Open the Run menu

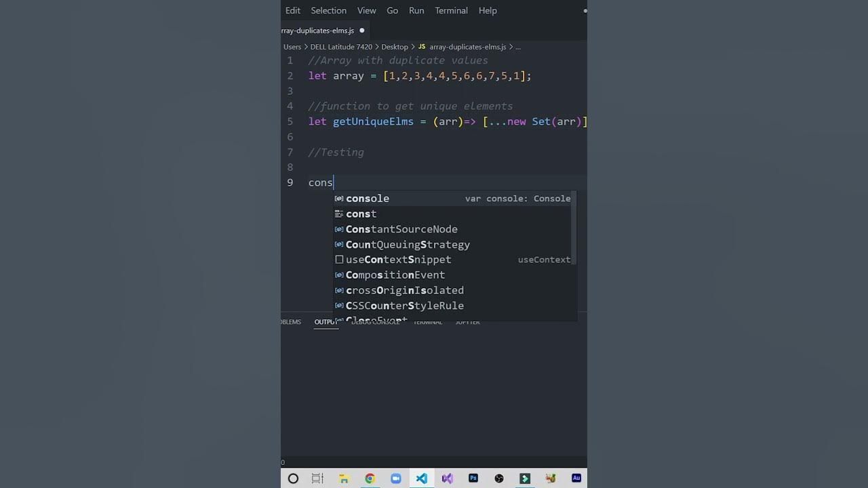pyautogui.click(x=417, y=10)
